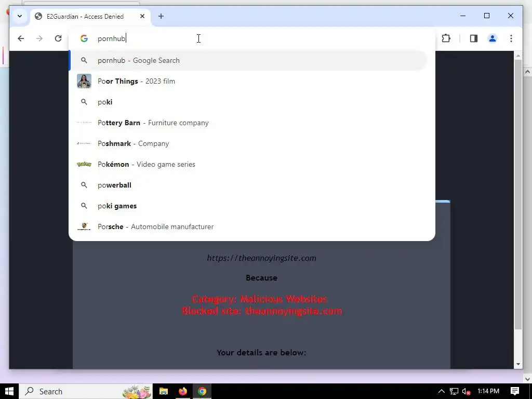The height and width of the screenshot is (399, 532).
Task: Select the Poor Things 2023 film suggestion
Action: point(248,81)
